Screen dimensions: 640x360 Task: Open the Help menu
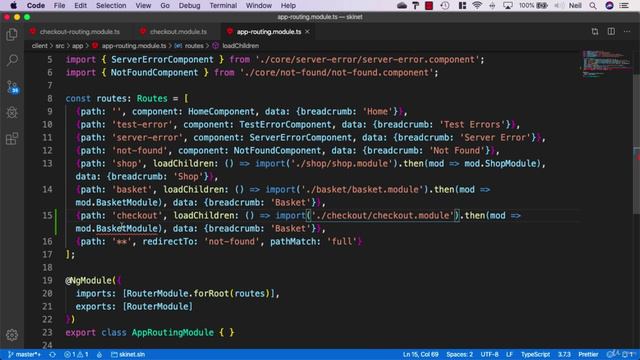pos(288,5)
